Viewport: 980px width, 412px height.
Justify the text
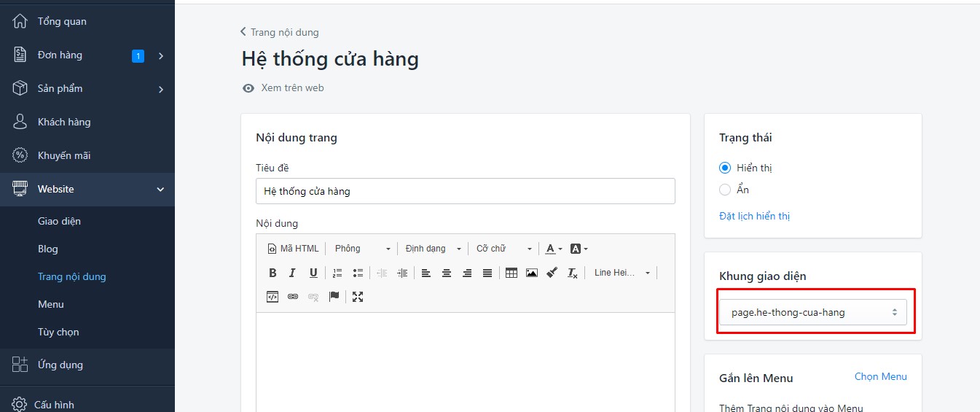tap(487, 273)
